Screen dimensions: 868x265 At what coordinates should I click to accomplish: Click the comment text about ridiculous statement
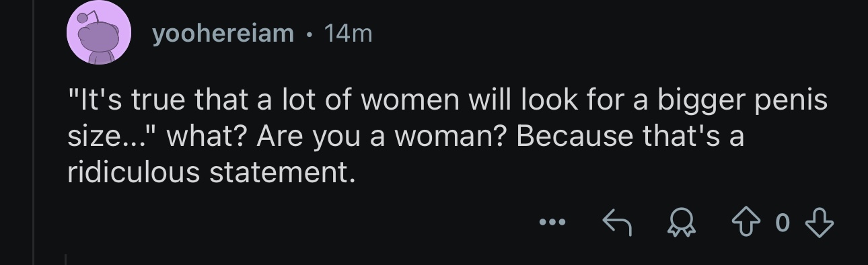(x=447, y=137)
